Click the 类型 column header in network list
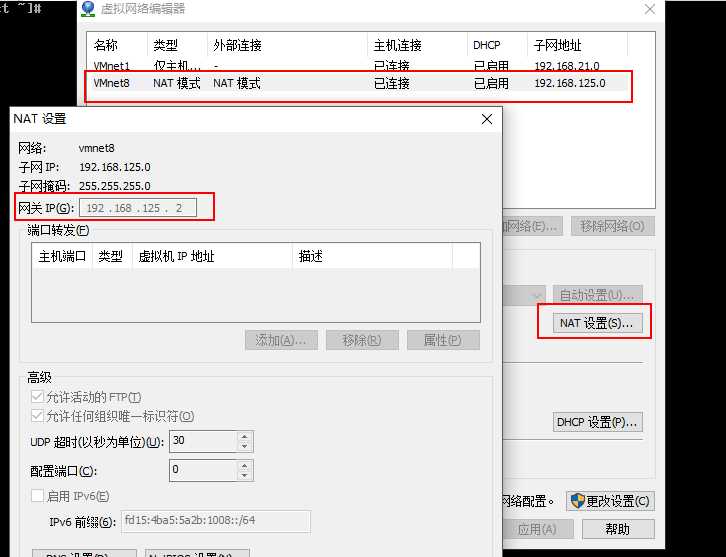 click(177, 45)
